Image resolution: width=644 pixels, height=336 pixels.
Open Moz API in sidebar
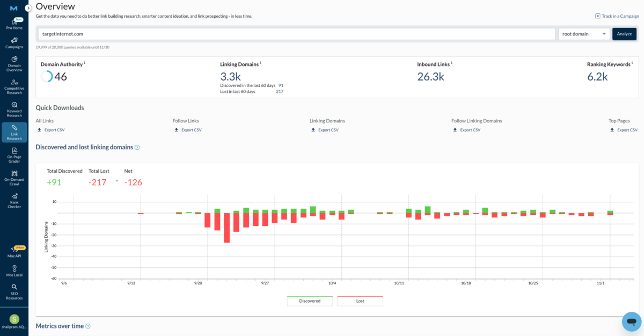(14, 251)
